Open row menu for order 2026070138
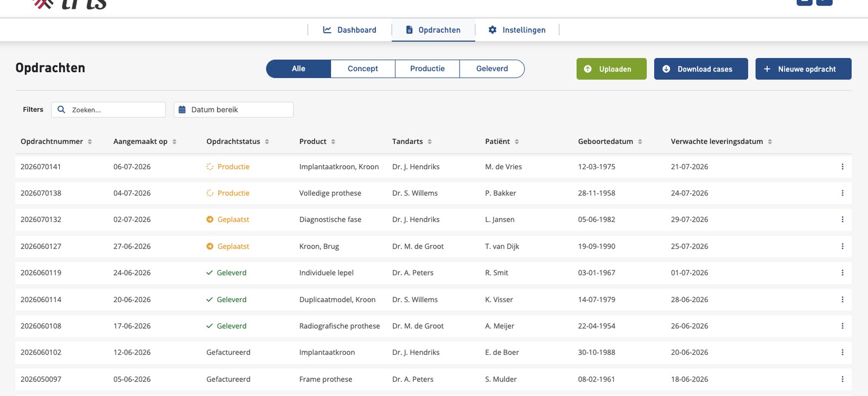Image resolution: width=868 pixels, height=396 pixels. tap(843, 193)
